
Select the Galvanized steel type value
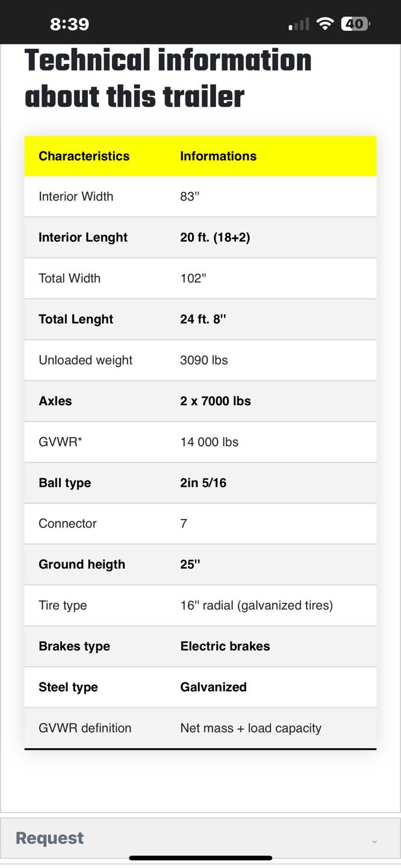click(x=213, y=687)
